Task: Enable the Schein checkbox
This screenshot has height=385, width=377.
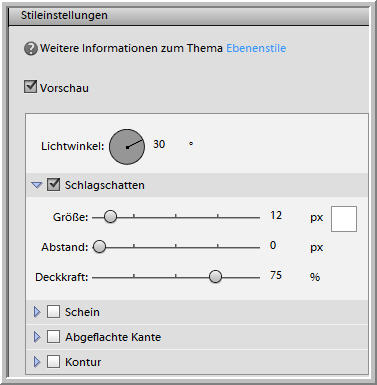Action: (x=53, y=312)
